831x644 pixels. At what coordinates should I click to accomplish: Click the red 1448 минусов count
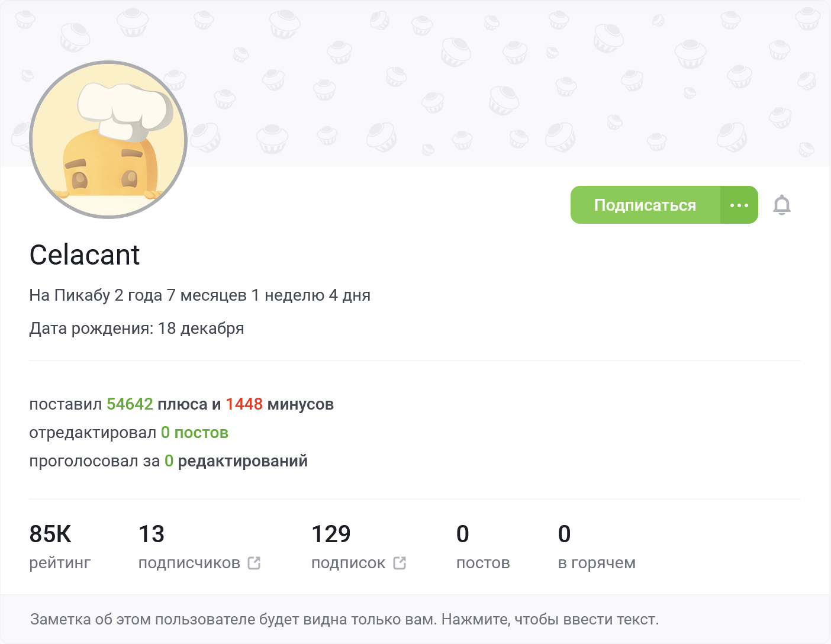click(244, 404)
